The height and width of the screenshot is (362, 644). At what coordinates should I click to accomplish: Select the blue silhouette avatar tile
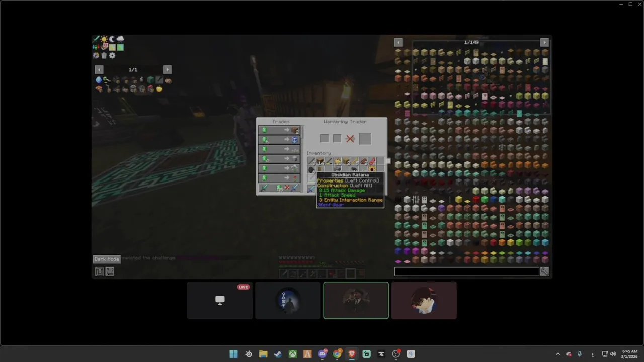[x=288, y=300]
